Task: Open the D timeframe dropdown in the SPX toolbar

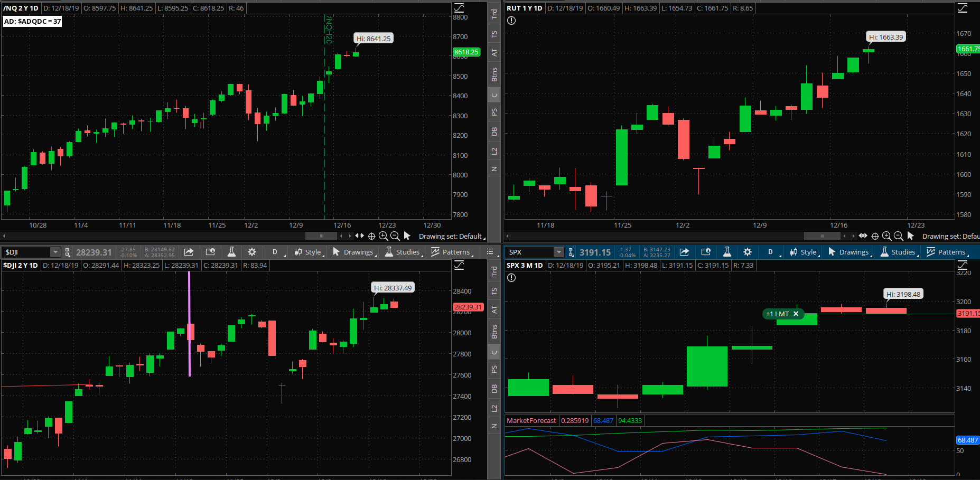Action: [772, 252]
